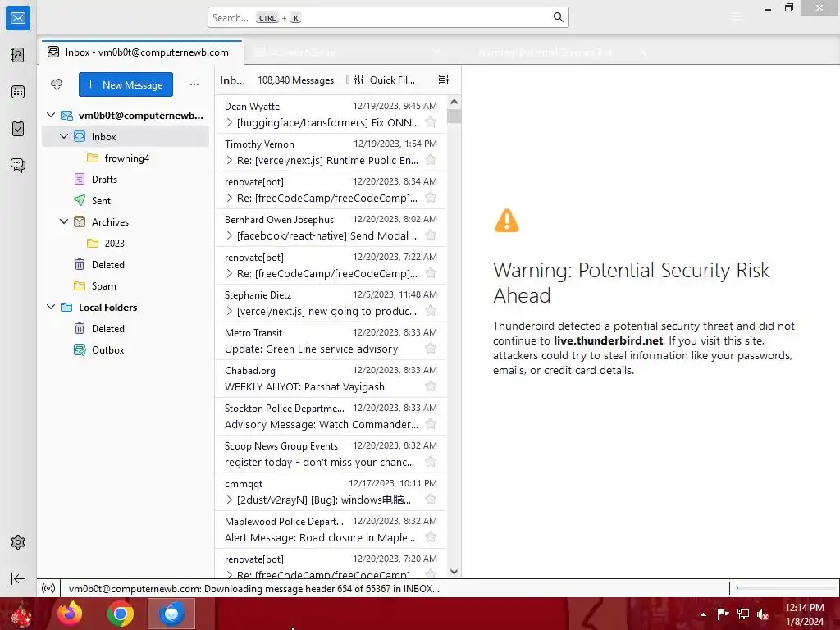
Task: Click the message list scrollbar thumb
Action: (454, 116)
